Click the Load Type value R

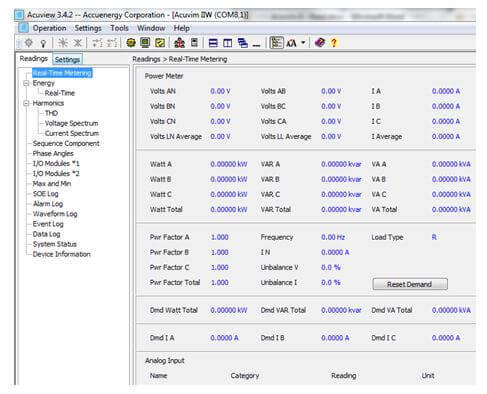(434, 237)
